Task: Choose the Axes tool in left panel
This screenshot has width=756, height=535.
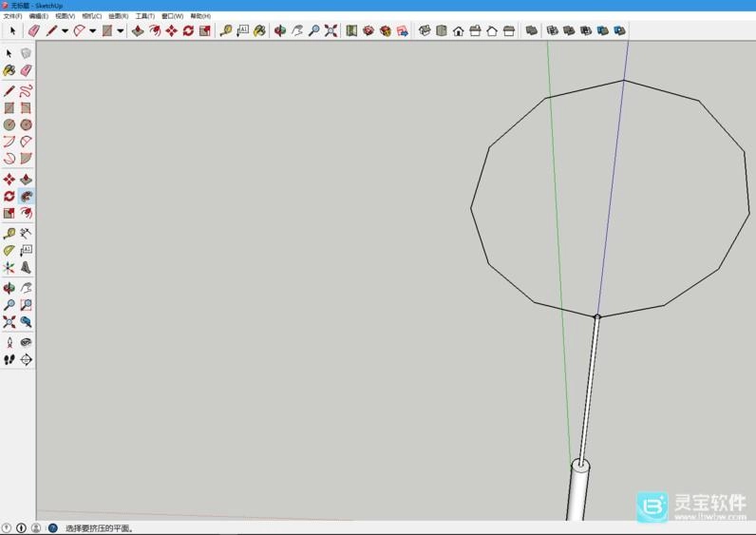Action: click(x=9, y=268)
